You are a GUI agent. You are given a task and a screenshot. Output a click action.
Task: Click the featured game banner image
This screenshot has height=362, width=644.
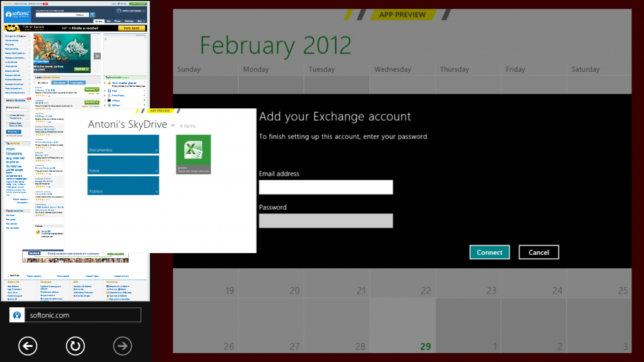pyautogui.click(x=62, y=54)
